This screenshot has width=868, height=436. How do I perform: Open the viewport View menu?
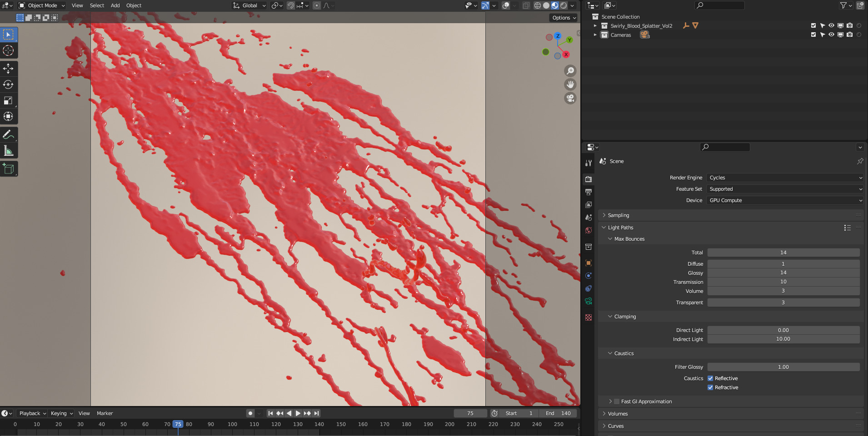tap(77, 5)
